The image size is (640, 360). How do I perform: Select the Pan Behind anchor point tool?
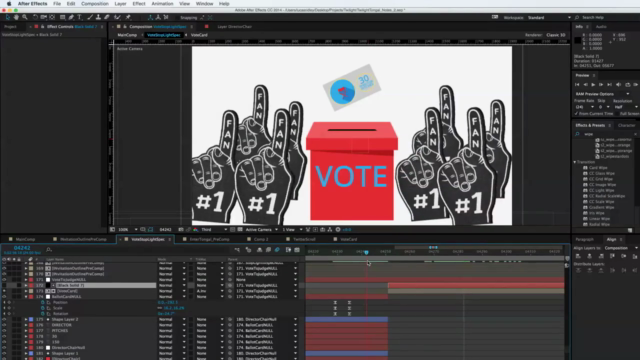(x=52, y=17)
